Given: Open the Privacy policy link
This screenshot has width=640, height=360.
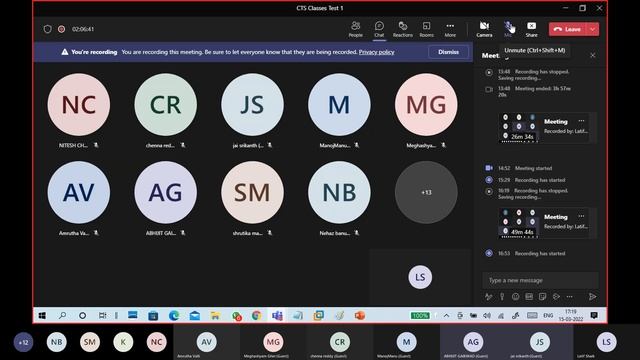Looking at the screenshot, I should 376,52.
